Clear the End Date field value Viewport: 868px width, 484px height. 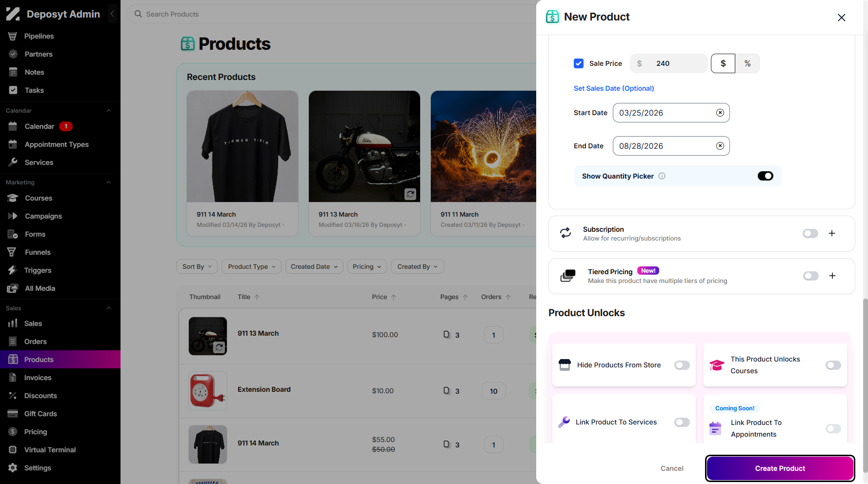click(720, 146)
